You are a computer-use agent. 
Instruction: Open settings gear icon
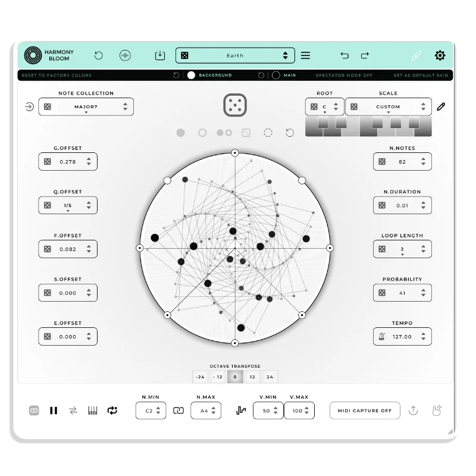point(440,55)
